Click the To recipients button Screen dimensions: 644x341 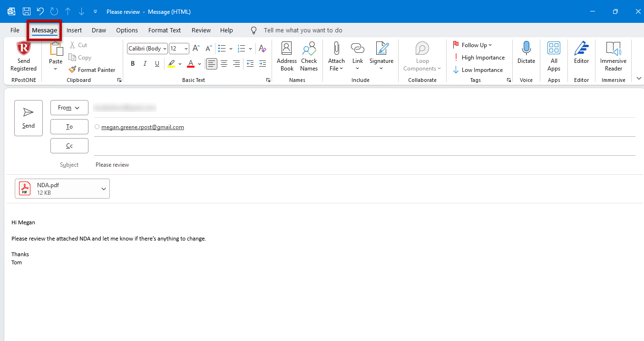pos(69,127)
